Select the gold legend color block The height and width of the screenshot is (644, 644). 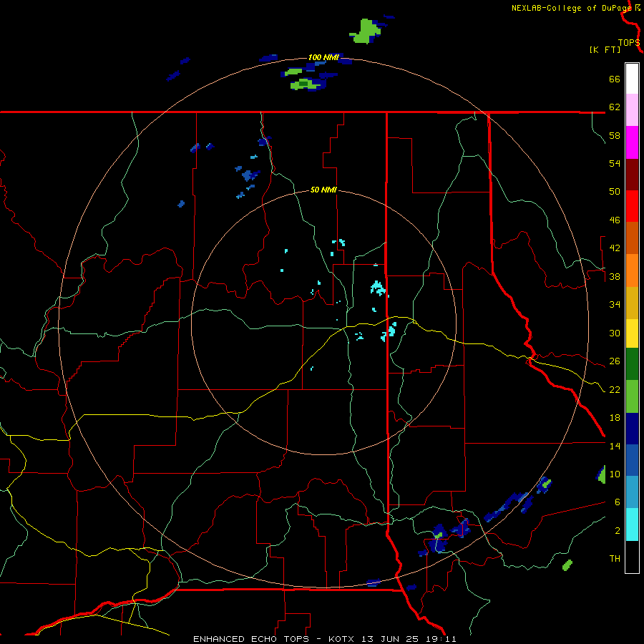tap(632, 303)
